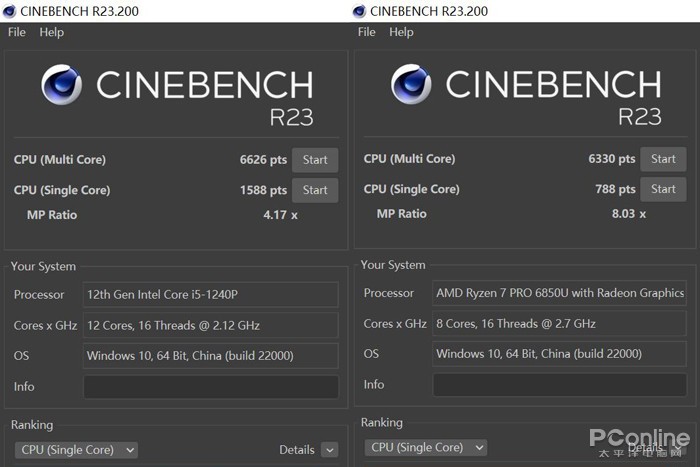The width and height of the screenshot is (700, 467).
Task: Click the OS field in right window
Action: (559, 354)
